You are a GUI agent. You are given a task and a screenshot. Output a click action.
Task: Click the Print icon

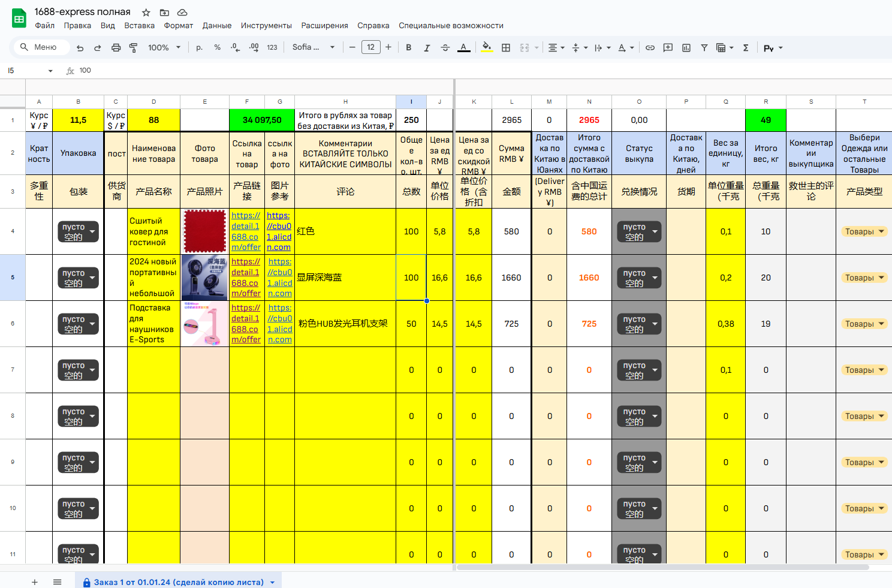(x=116, y=48)
